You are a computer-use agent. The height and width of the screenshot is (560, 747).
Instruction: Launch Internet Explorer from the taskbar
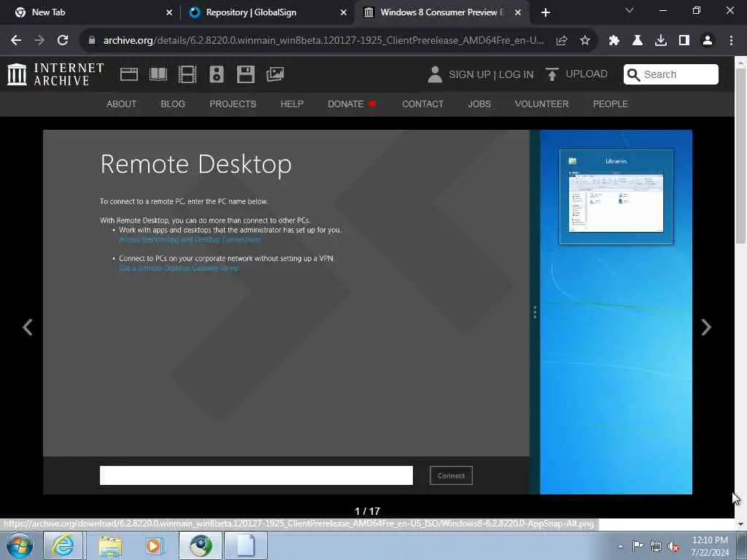[63, 545]
